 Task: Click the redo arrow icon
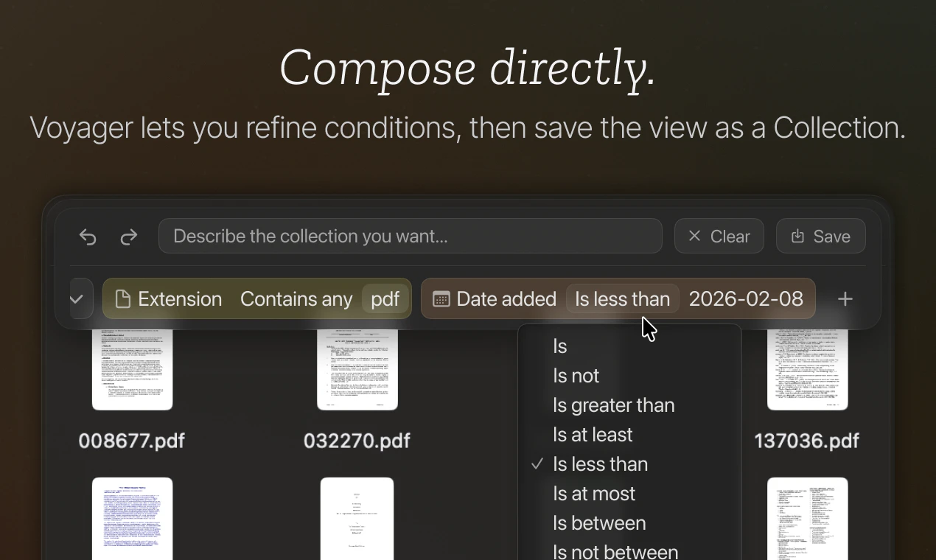(129, 237)
